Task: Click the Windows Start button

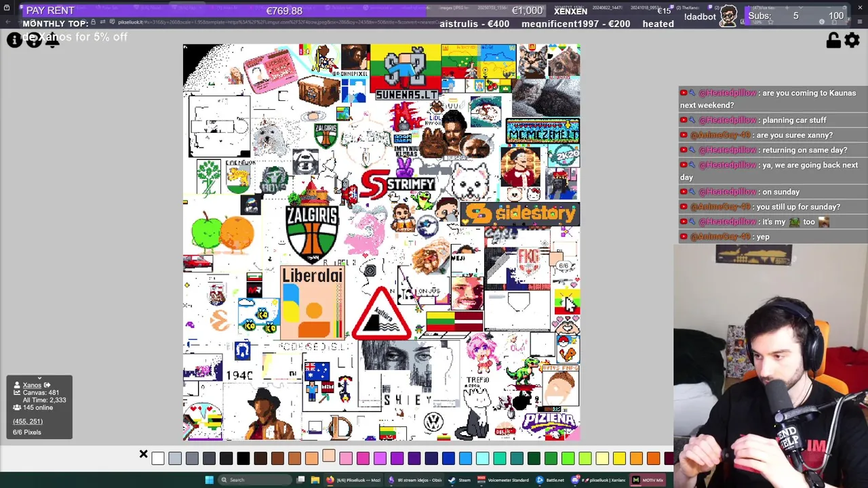Action: (x=209, y=480)
